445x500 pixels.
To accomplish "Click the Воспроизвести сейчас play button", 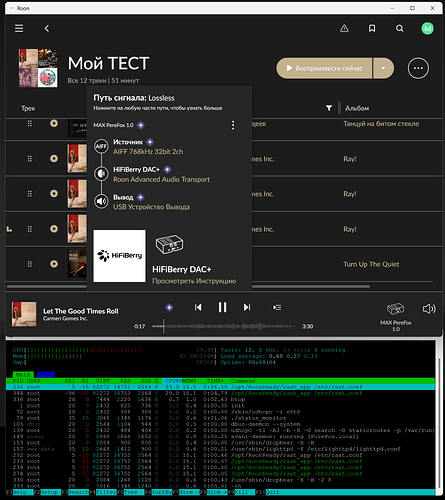I will click(x=324, y=68).
